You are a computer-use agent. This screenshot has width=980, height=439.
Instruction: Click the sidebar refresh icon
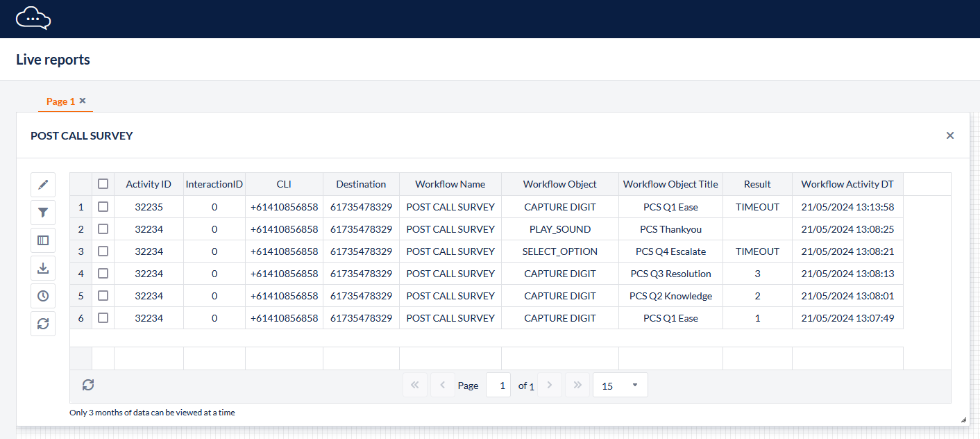point(43,324)
